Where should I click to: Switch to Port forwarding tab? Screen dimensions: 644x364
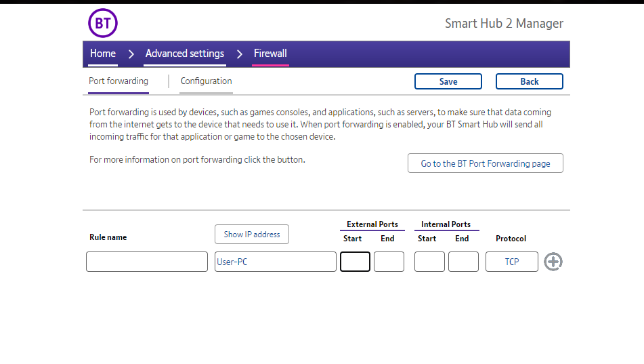pyautogui.click(x=119, y=81)
